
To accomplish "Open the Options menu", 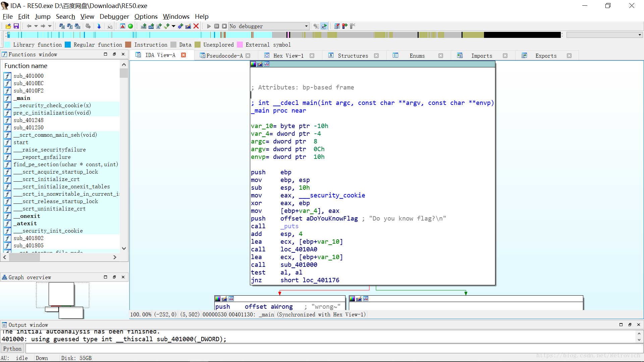I will [x=146, y=16].
